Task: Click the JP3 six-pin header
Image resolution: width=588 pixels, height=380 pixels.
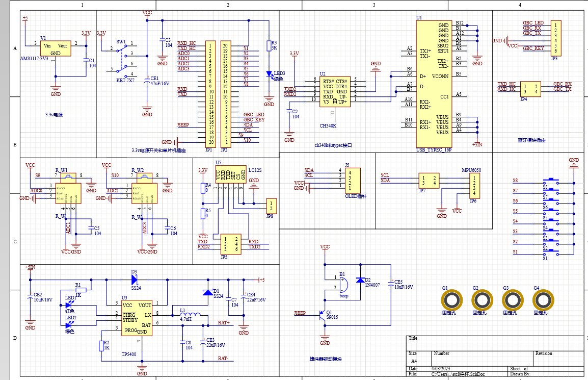Action: tap(556, 37)
